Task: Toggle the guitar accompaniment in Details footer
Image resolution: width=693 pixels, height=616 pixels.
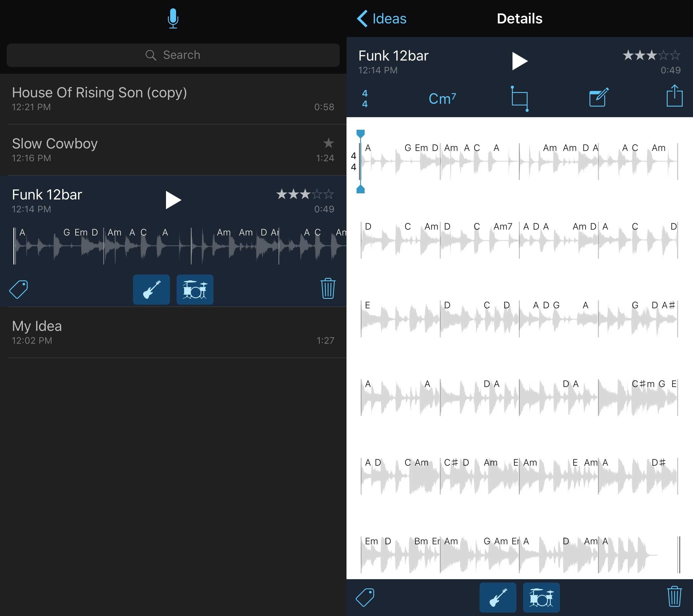Action: (x=498, y=597)
